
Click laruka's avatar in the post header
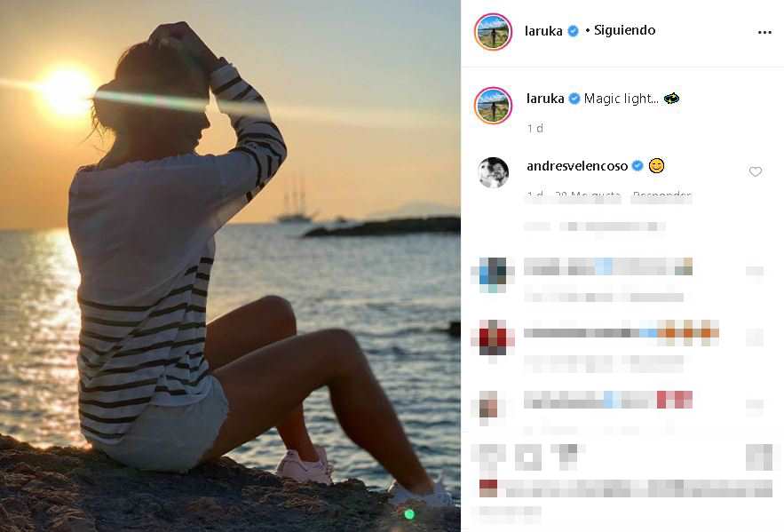[493, 32]
